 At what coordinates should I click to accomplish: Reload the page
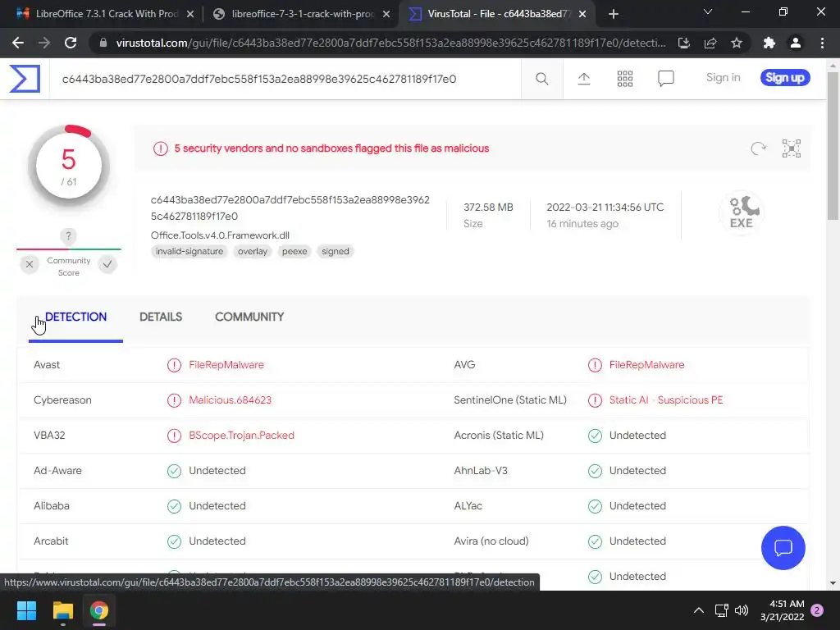pos(71,43)
